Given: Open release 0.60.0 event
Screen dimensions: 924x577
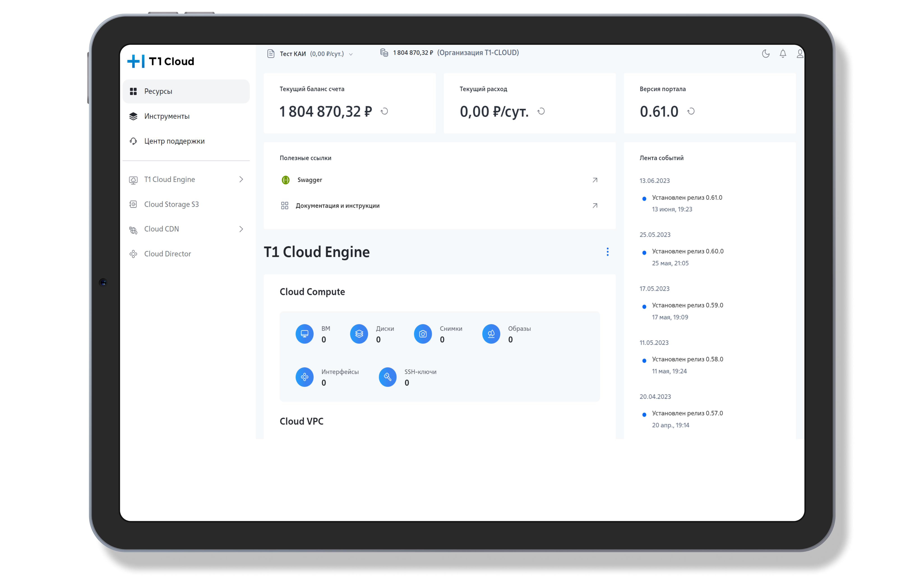Looking at the screenshot, I should pyautogui.click(x=688, y=251).
